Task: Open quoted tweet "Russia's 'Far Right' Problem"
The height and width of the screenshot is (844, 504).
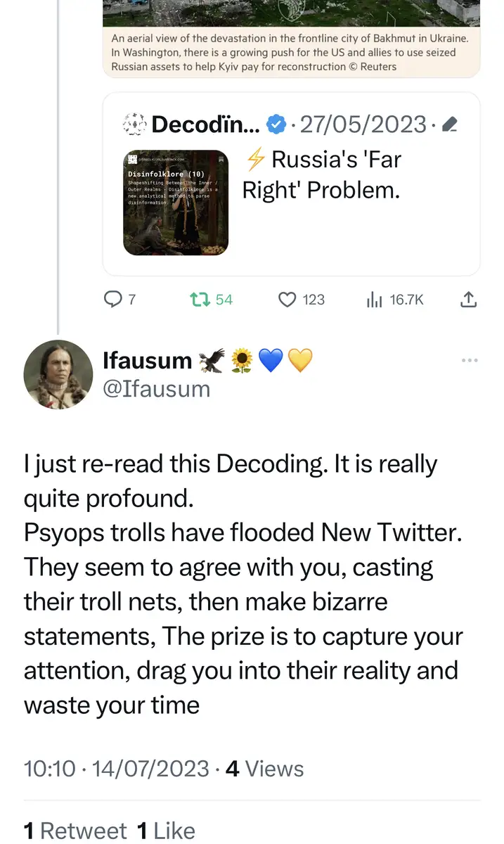Action: pyautogui.click(x=321, y=174)
